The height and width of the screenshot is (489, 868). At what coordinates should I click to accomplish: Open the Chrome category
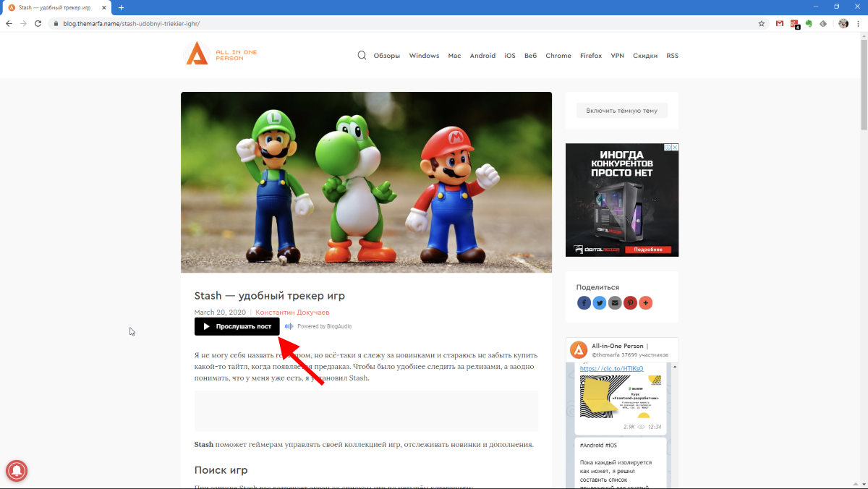(x=558, y=56)
